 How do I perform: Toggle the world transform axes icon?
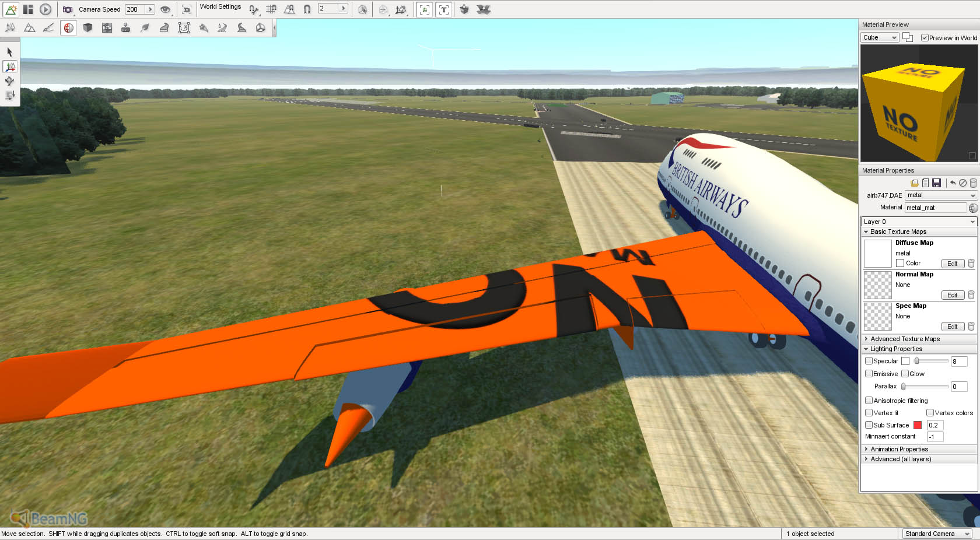click(x=401, y=9)
